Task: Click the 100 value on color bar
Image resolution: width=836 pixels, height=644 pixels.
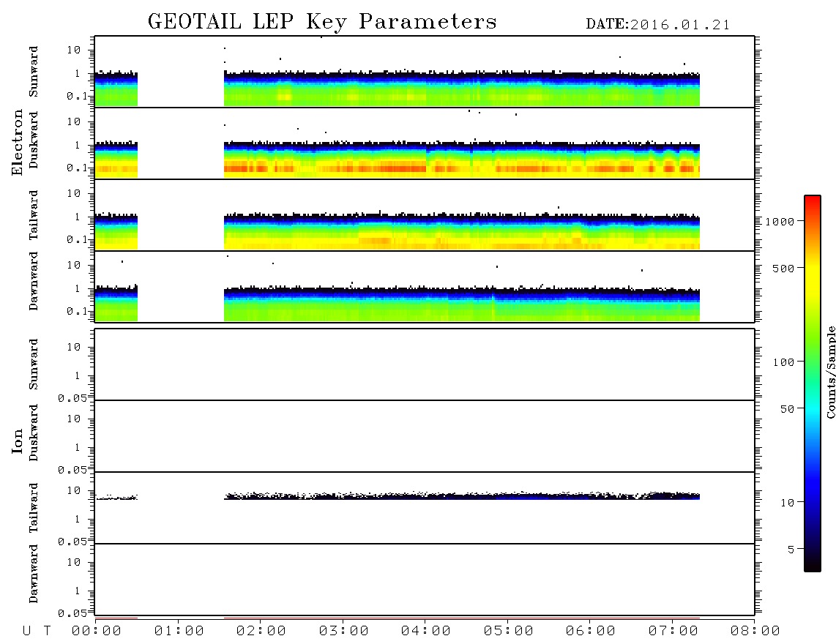Action: point(783,362)
